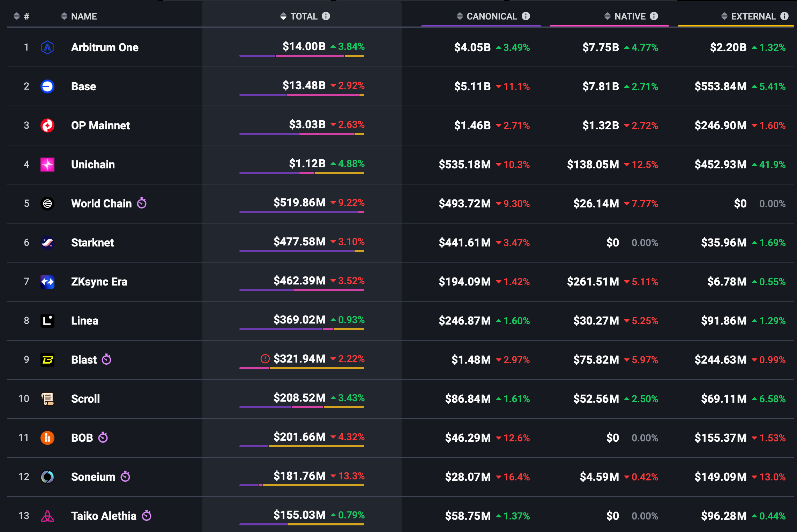Open the Scroll project link

[x=85, y=398]
